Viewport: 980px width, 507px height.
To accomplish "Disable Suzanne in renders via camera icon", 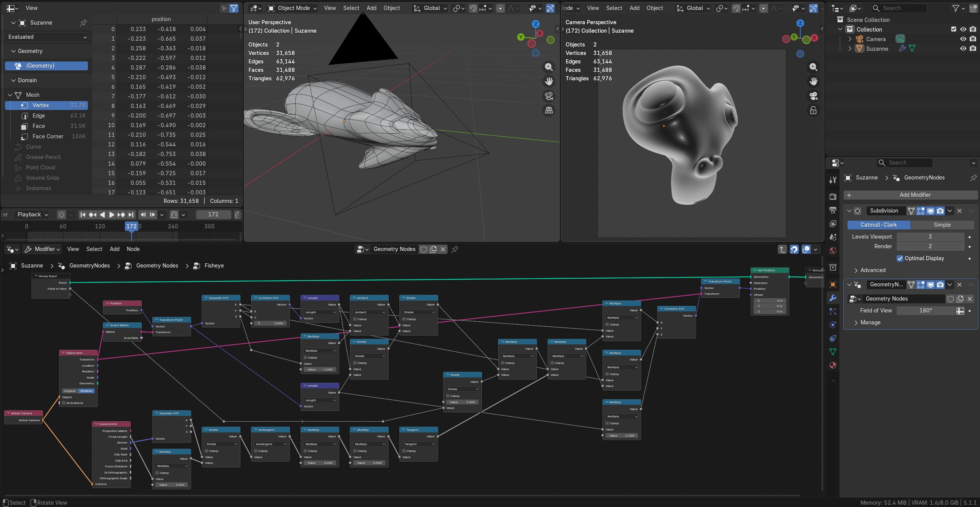I will (973, 48).
